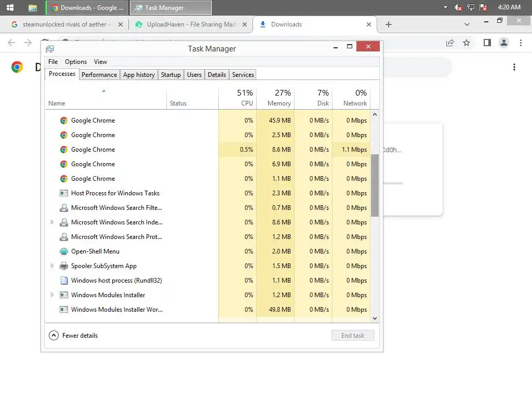Select the Google Chrome 2.5 MB row
The image size is (532, 399).
[207, 135]
